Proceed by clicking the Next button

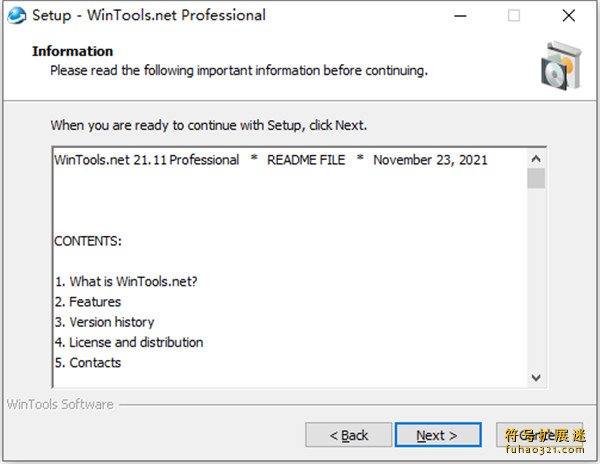[x=438, y=435]
